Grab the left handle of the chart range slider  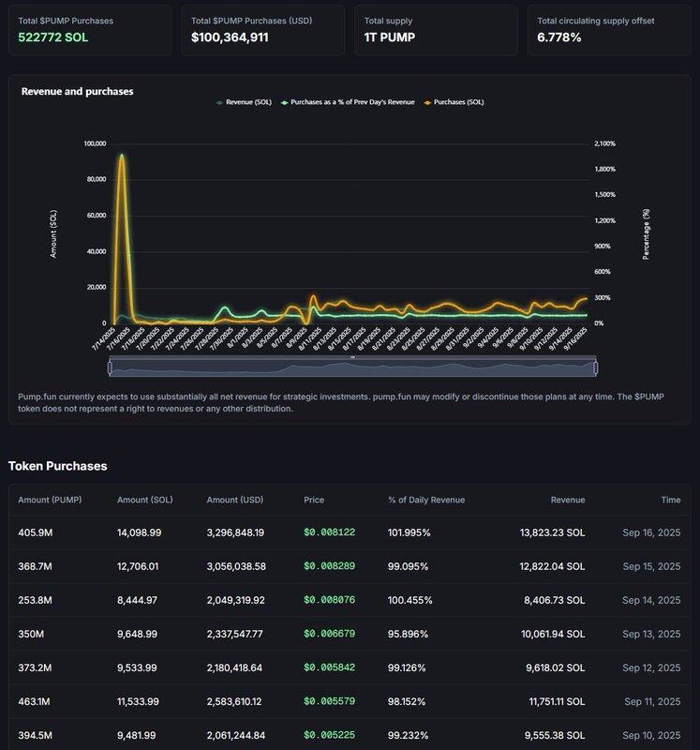(x=110, y=367)
